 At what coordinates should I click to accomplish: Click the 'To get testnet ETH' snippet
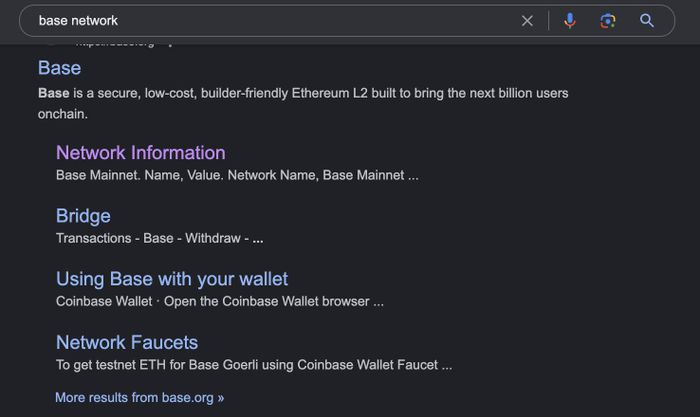254,365
